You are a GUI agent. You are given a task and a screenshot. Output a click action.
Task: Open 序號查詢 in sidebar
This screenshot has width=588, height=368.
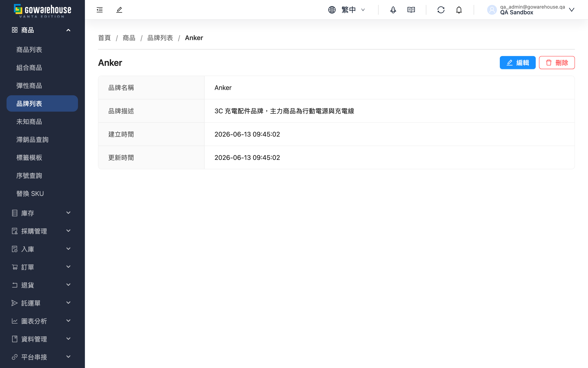point(42,175)
